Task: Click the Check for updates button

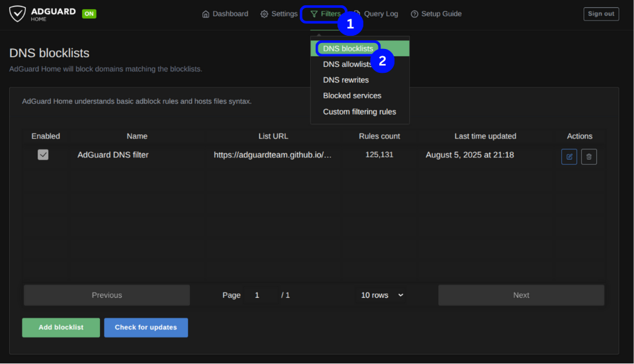Action: click(x=146, y=328)
